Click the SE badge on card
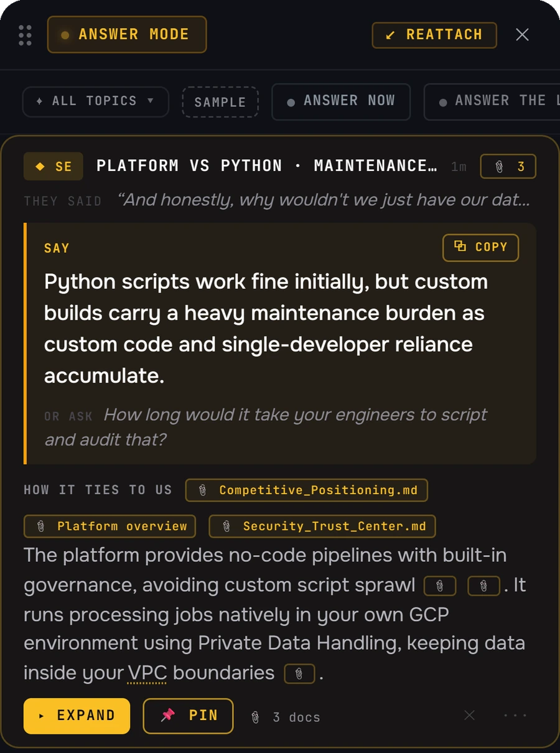The width and height of the screenshot is (560, 753). 54,166
